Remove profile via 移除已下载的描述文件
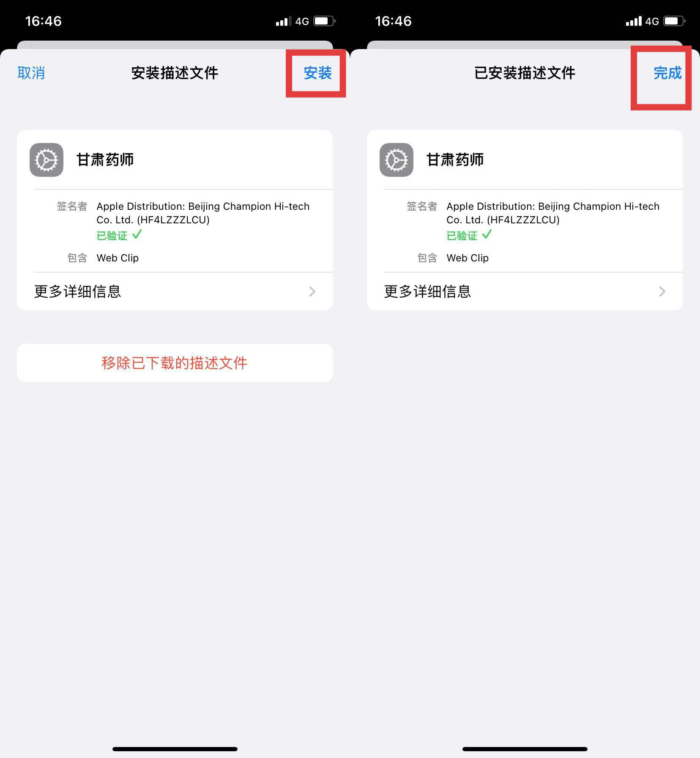The image size is (700, 758). 175,363
